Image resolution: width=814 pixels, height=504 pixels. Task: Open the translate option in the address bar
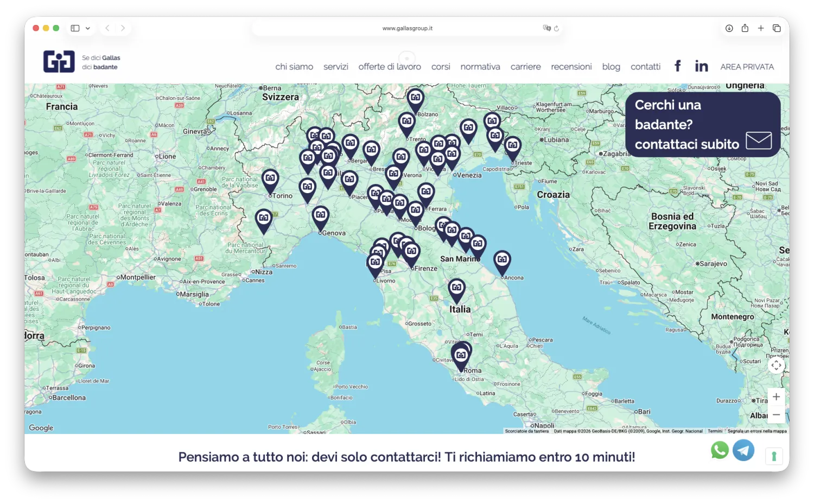pos(546,28)
